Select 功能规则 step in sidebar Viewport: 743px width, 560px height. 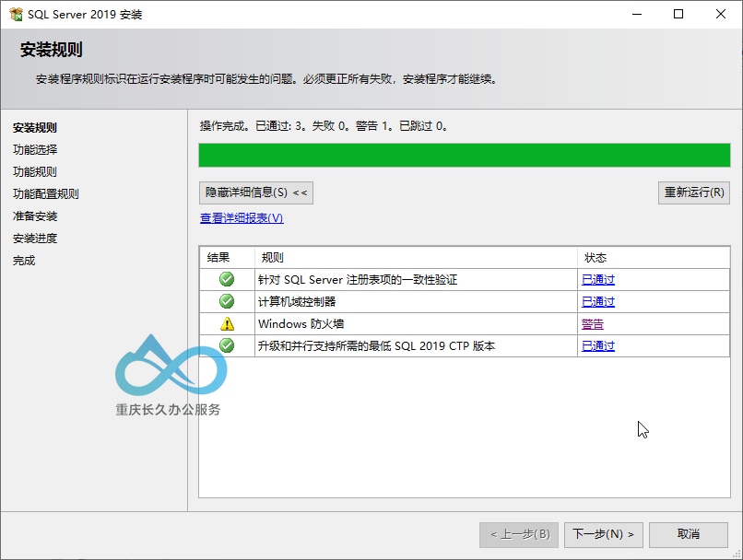pyautogui.click(x=35, y=172)
